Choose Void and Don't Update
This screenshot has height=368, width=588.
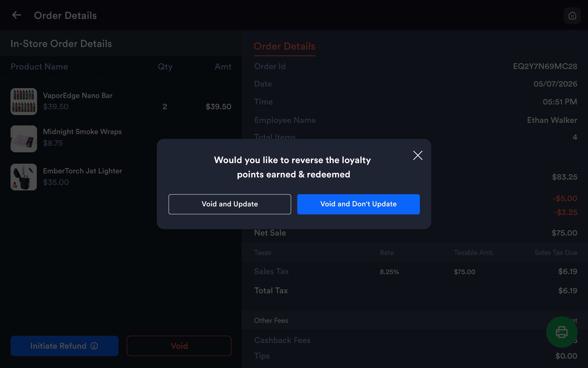pos(358,204)
